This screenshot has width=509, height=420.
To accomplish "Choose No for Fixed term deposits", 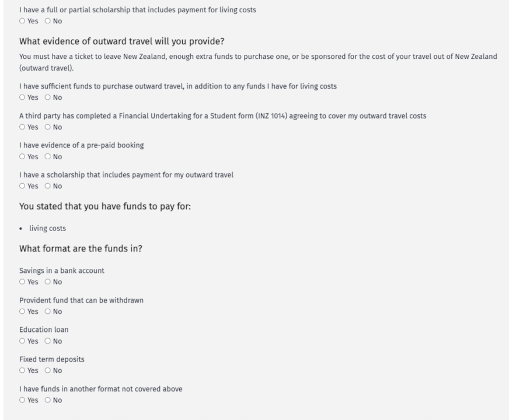I will click(48, 371).
